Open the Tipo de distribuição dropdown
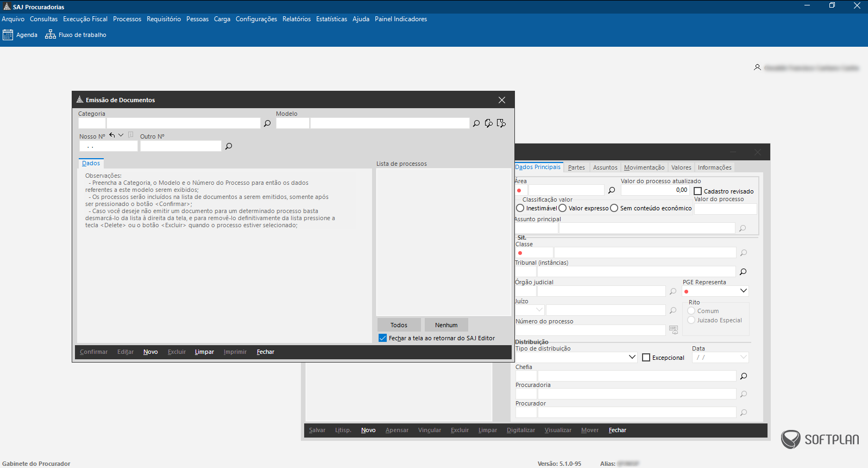Screen dimensions: 868x468 tap(632, 357)
